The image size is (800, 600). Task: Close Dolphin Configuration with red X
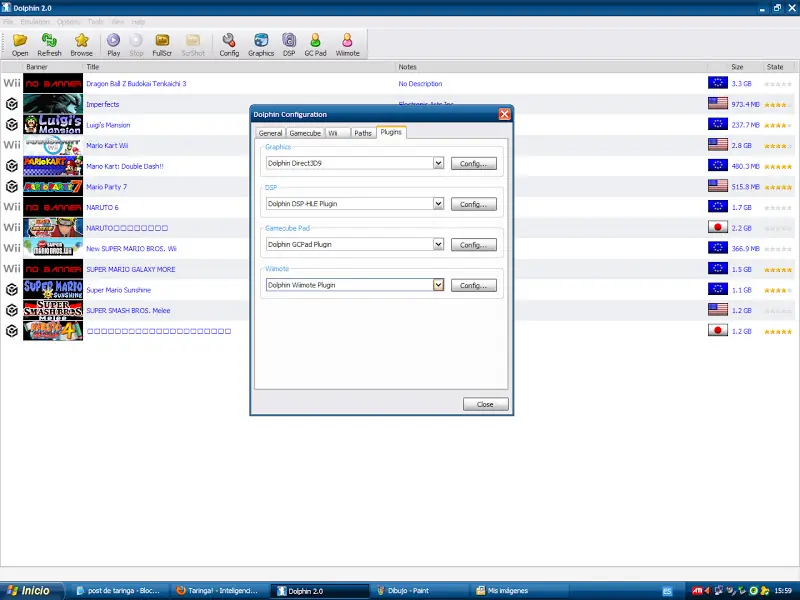[504, 114]
